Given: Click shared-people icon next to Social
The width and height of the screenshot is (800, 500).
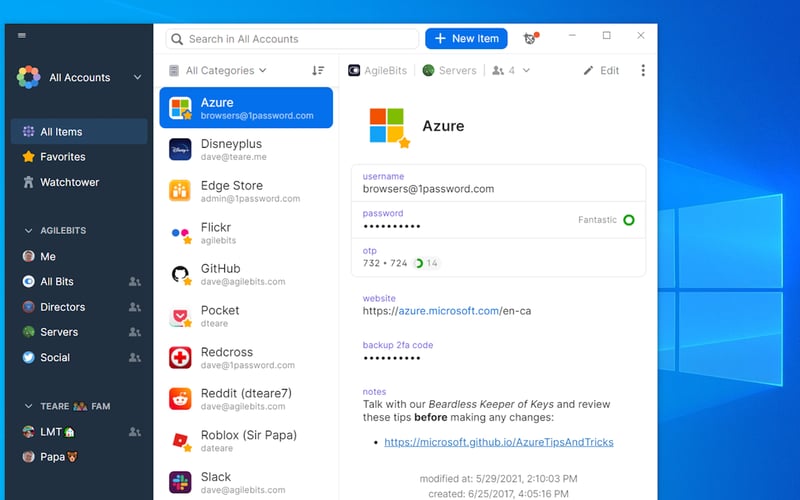Looking at the screenshot, I should point(135,358).
